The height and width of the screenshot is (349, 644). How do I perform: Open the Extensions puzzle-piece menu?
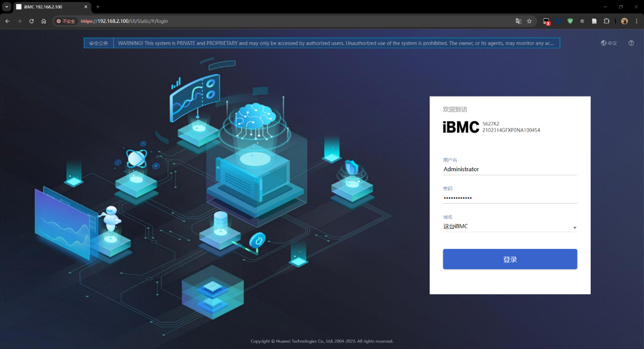coord(606,21)
